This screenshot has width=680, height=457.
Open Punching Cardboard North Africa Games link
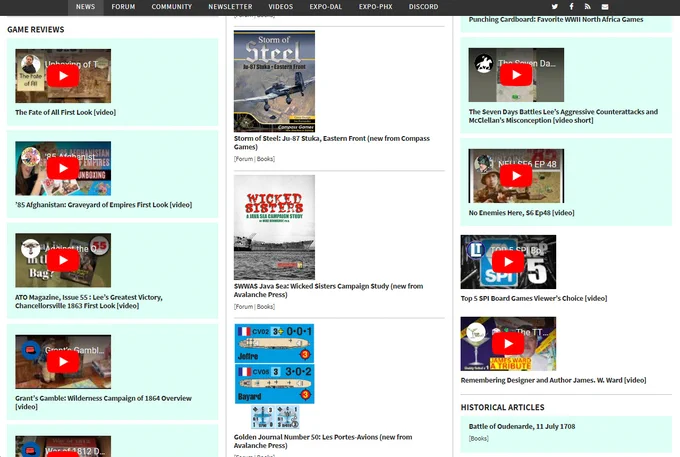[556, 20]
